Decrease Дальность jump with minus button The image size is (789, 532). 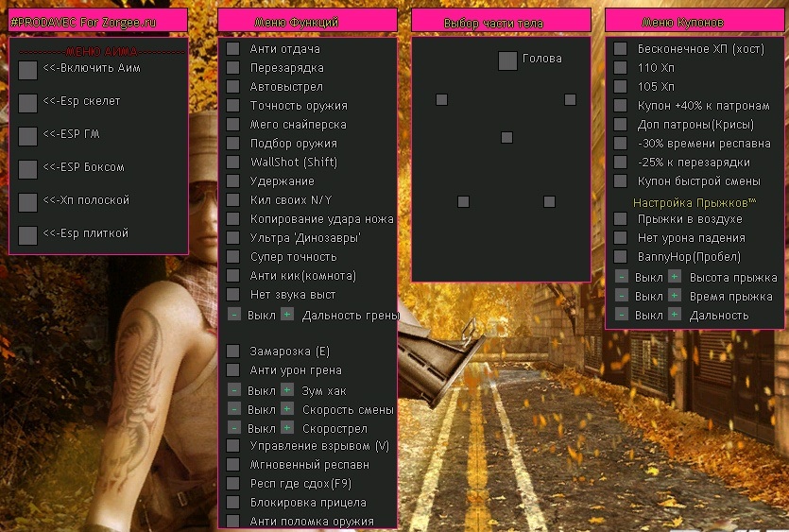point(622,315)
